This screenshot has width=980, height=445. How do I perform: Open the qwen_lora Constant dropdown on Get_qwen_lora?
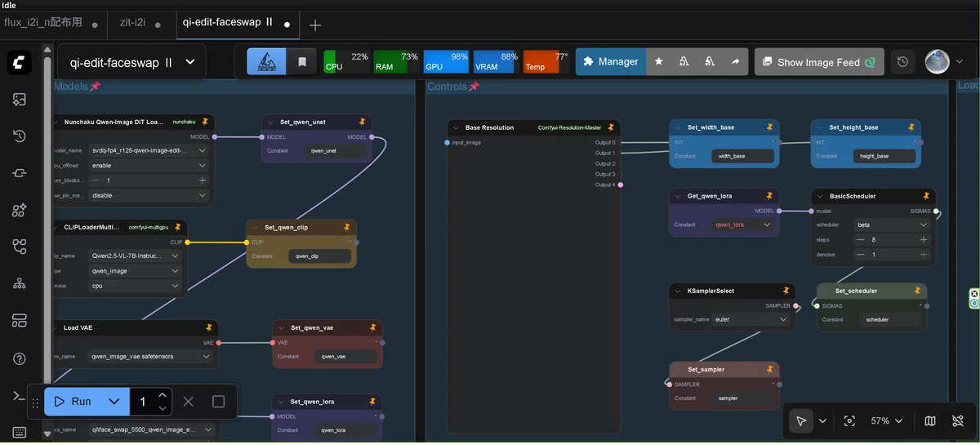pyautogui.click(x=742, y=225)
